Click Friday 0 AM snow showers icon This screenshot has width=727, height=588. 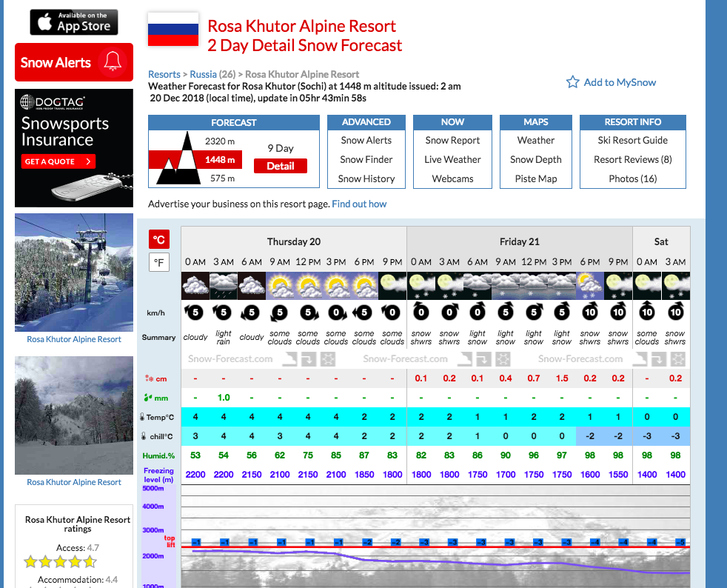tap(421, 286)
